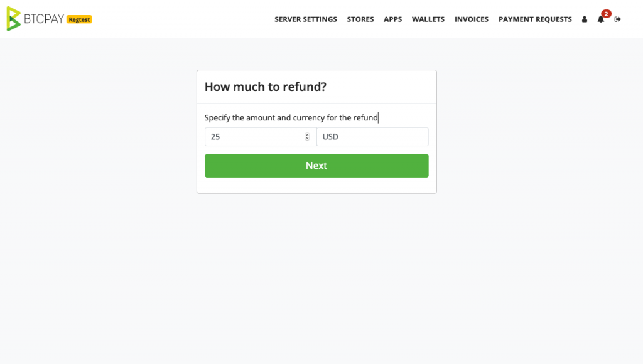Image resolution: width=643 pixels, height=364 pixels.
Task: Click the logout icon in navbar
Action: pos(618,19)
